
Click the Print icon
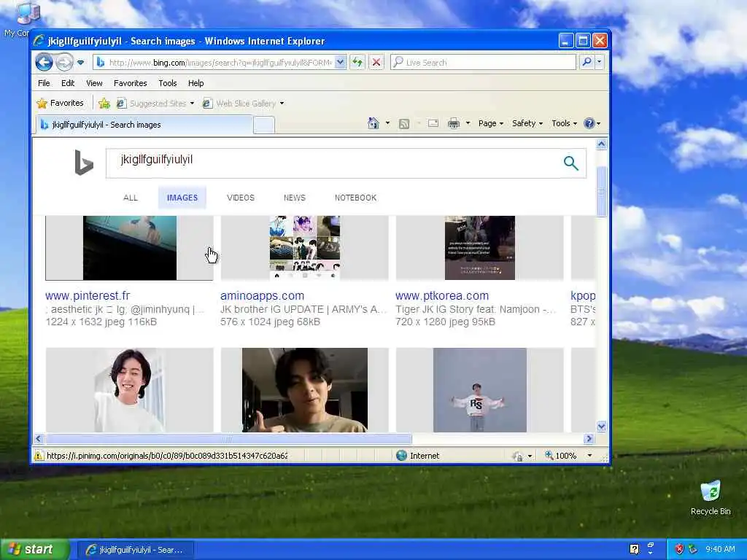click(454, 123)
